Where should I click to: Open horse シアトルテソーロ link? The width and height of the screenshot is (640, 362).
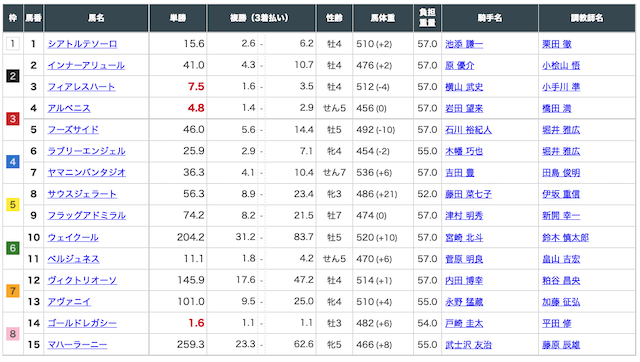82,44
